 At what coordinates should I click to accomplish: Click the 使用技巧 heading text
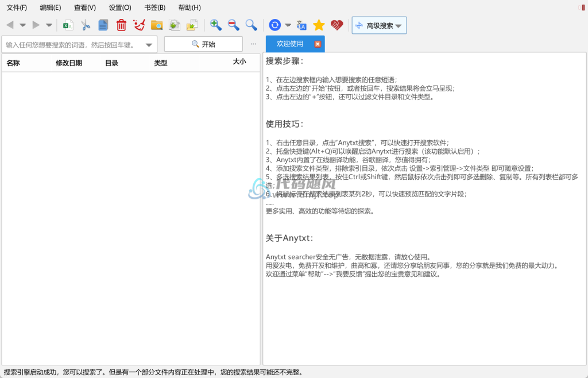coord(285,124)
